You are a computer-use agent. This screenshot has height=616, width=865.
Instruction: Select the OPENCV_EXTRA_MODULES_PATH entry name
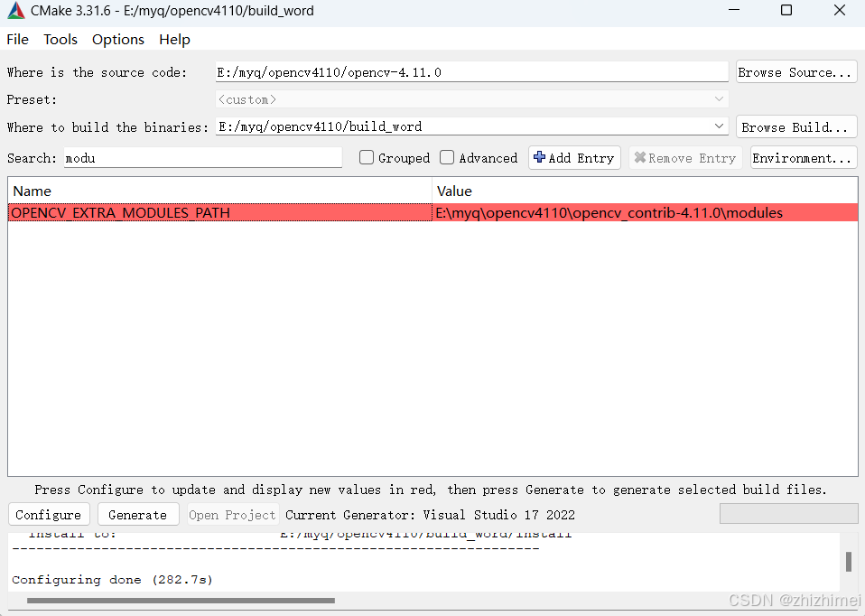click(x=219, y=212)
